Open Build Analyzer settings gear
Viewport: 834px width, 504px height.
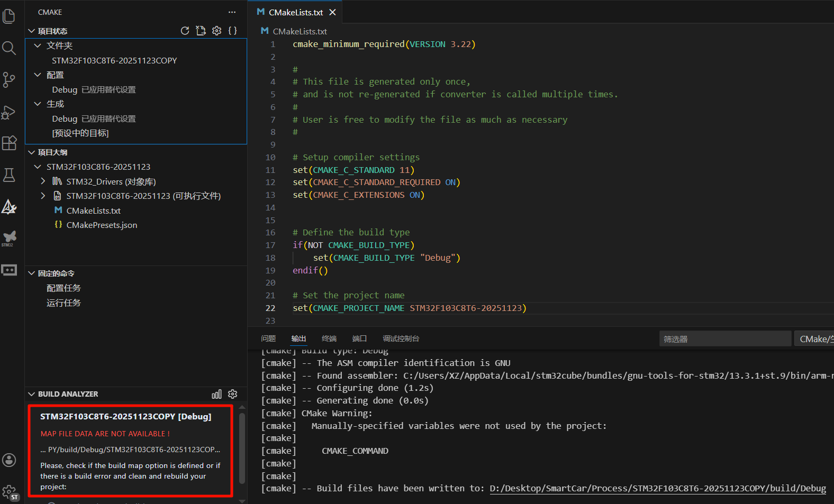[x=232, y=394]
